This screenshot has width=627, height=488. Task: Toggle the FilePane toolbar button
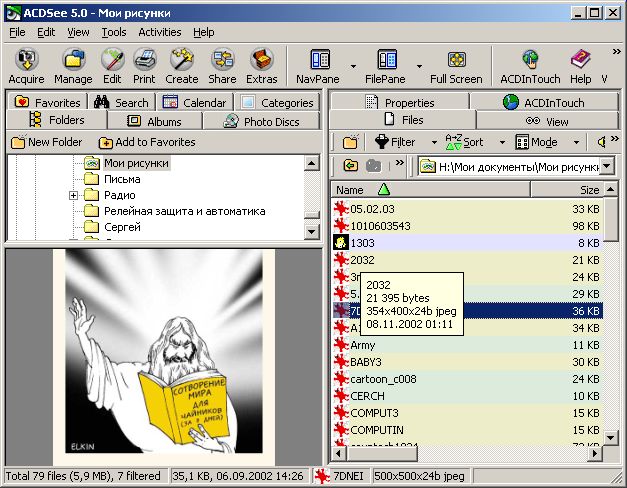pos(385,66)
